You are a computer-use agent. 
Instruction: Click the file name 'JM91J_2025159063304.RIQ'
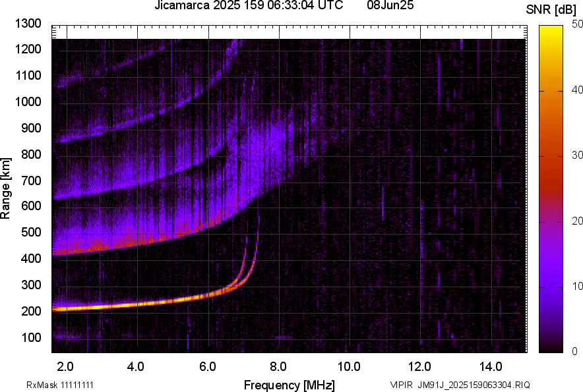[x=474, y=385]
